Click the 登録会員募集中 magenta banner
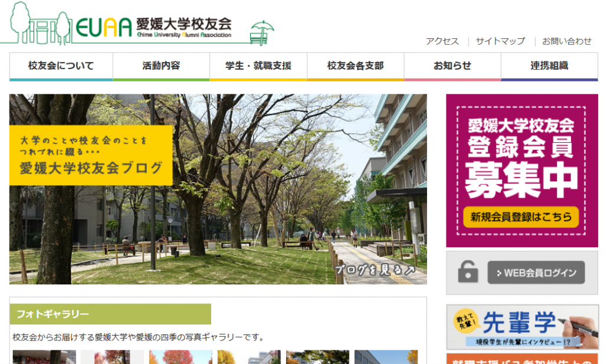604x364 pixels. pyautogui.click(x=521, y=170)
